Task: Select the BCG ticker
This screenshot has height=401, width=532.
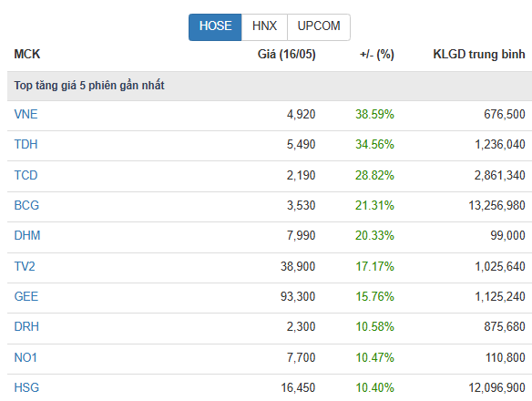Action: (26, 205)
